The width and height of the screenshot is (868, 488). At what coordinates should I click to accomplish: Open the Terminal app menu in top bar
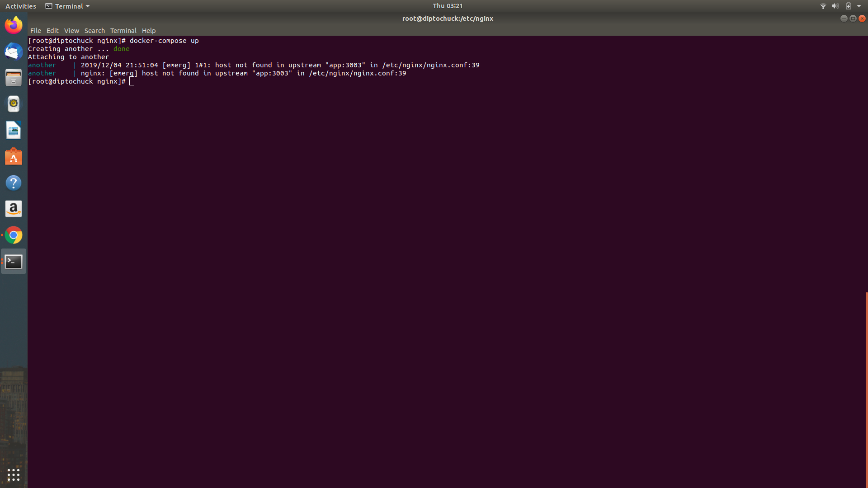click(67, 6)
